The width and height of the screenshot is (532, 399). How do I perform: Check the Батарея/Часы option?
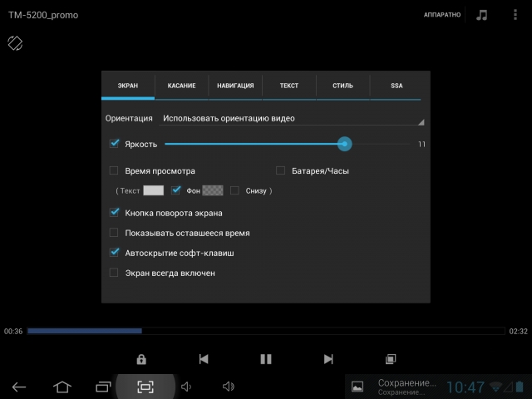281,171
